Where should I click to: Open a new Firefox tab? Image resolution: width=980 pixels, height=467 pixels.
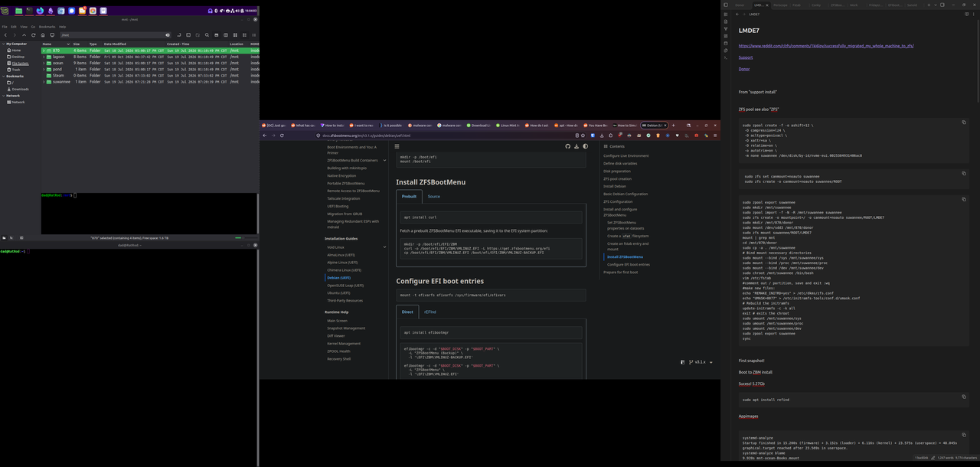(x=673, y=125)
